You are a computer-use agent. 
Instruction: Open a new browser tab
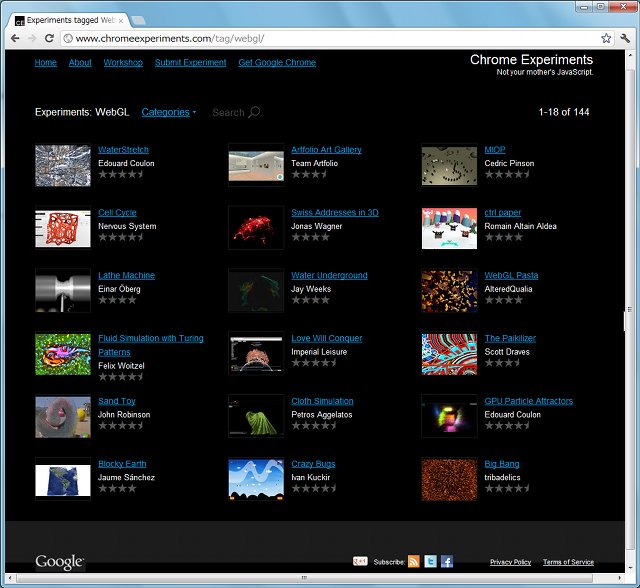click(138, 20)
